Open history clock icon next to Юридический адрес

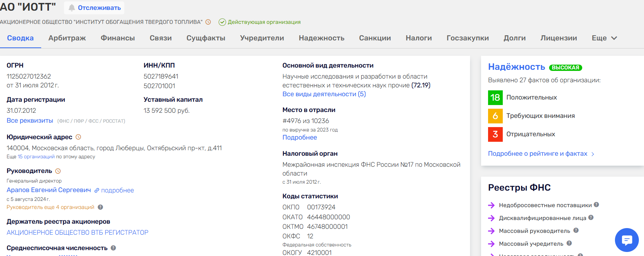click(78, 137)
